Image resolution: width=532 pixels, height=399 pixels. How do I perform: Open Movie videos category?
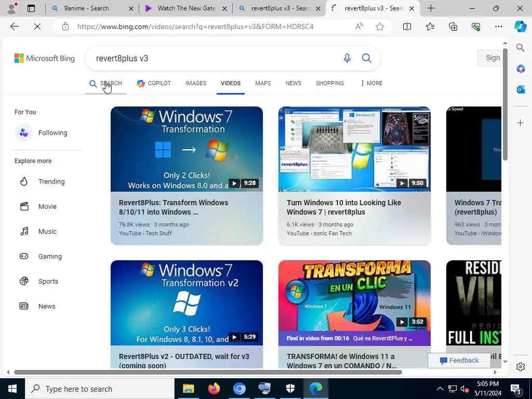point(38,206)
